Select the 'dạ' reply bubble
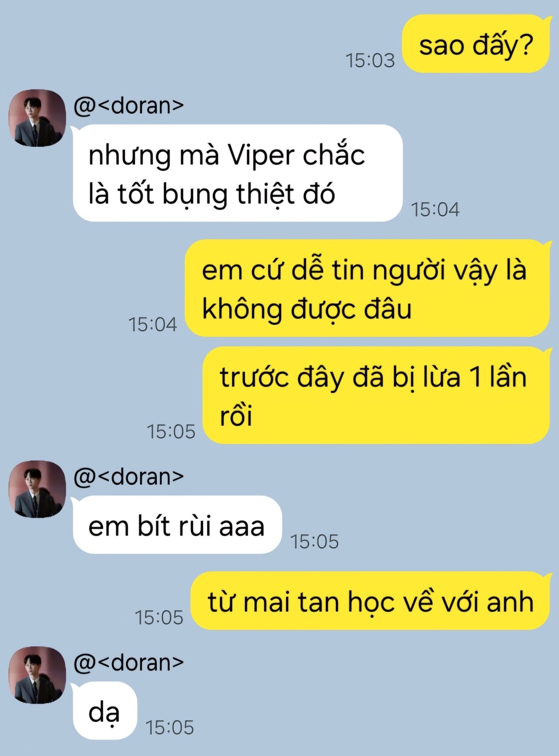The image size is (559, 756). 105,710
